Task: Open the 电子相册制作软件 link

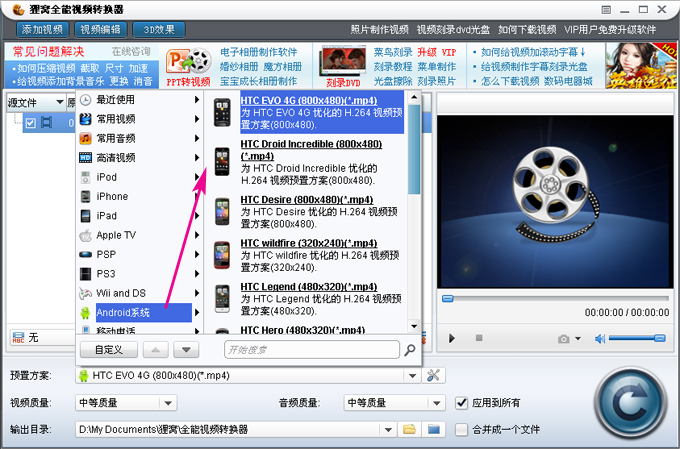Action: click(258, 52)
